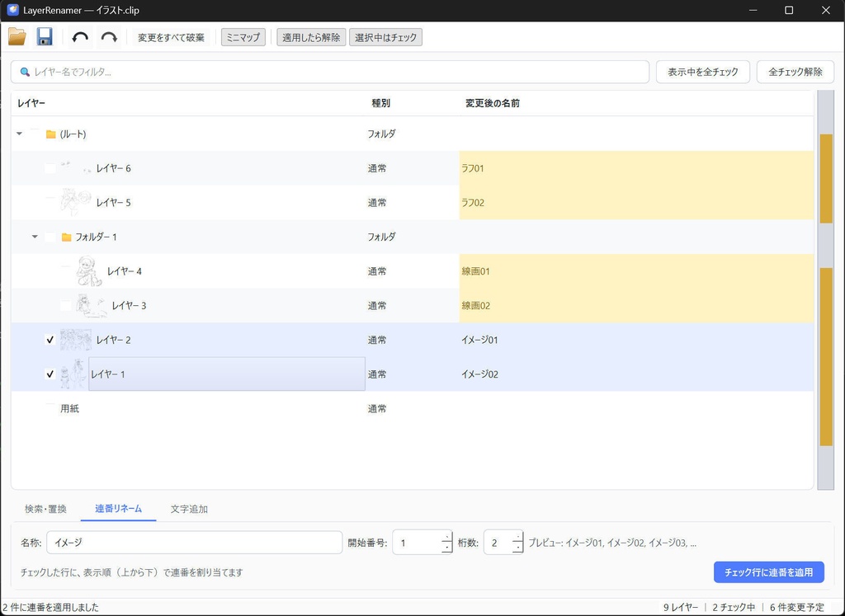This screenshot has width=845, height=616.
Task: Click the レイヤー 6 thumbnail
Action: point(76,168)
